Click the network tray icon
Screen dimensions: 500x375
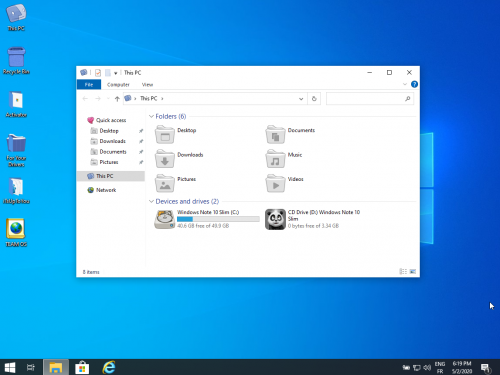tap(417, 367)
